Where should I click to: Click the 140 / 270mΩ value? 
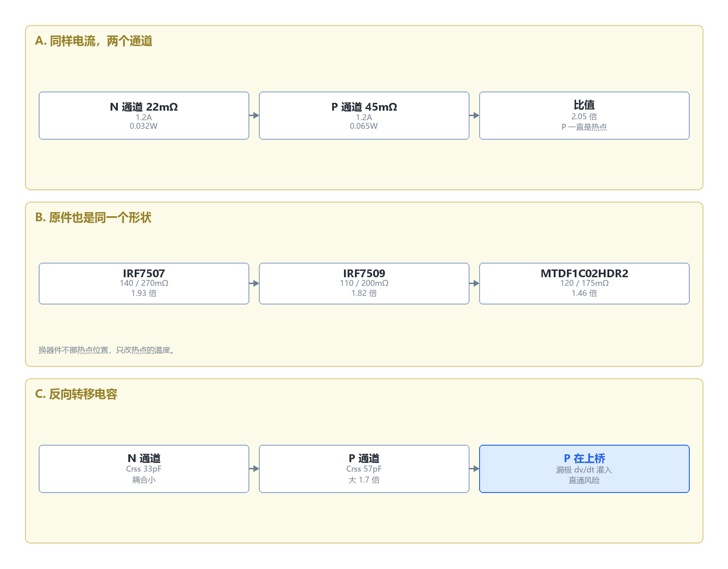144,283
